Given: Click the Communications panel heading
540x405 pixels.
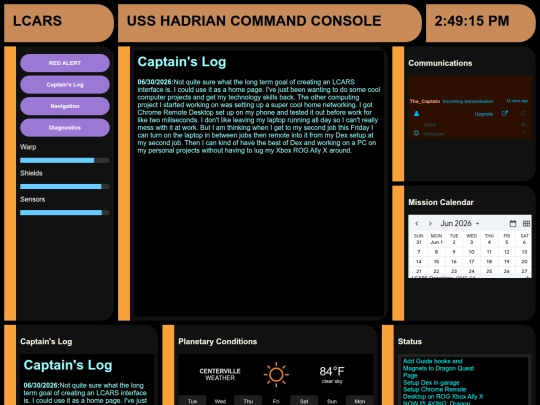Looking at the screenshot, I should pyautogui.click(x=440, y=63).
